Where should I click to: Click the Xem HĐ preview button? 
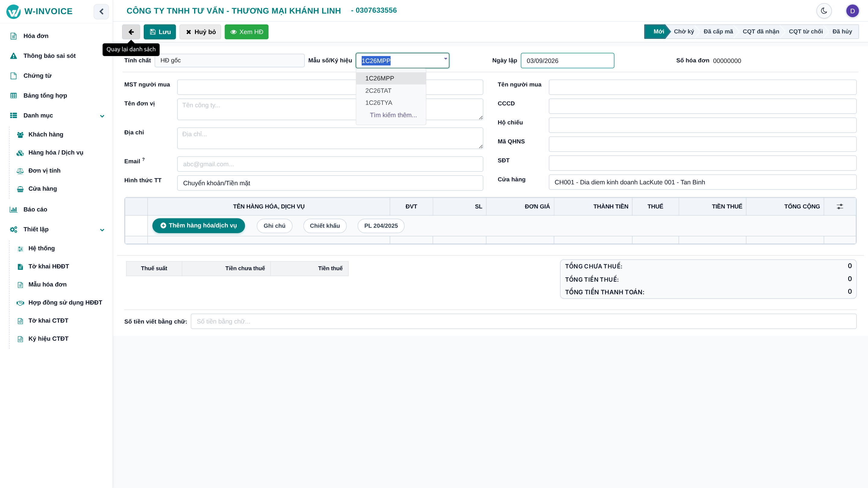click(246, 32)
